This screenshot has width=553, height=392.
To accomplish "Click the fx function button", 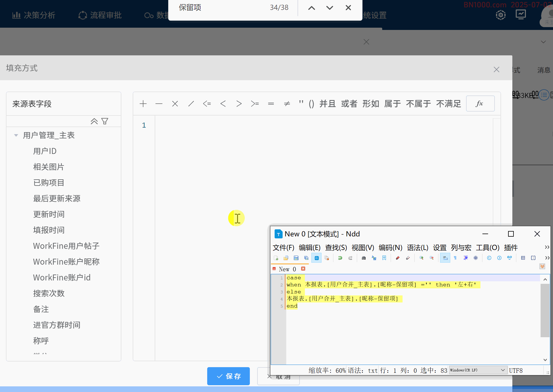I will pyautogui.click(x=480, y=104).
